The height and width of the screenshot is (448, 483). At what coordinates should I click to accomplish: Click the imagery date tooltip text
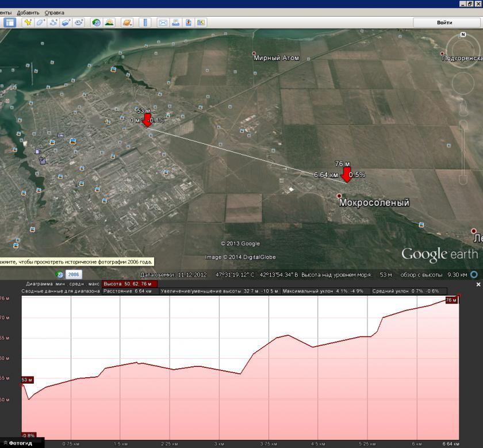coord(76,262)
